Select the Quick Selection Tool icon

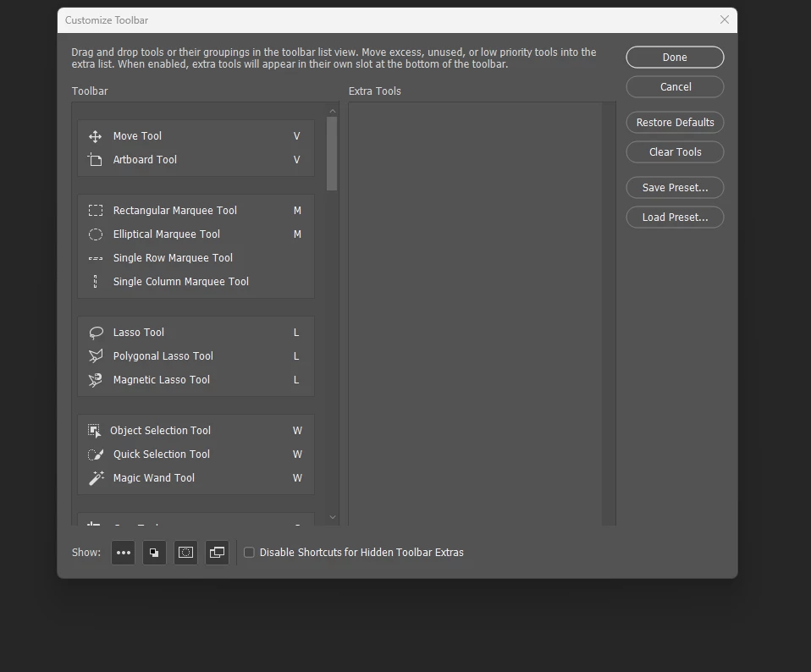[96, 454]
